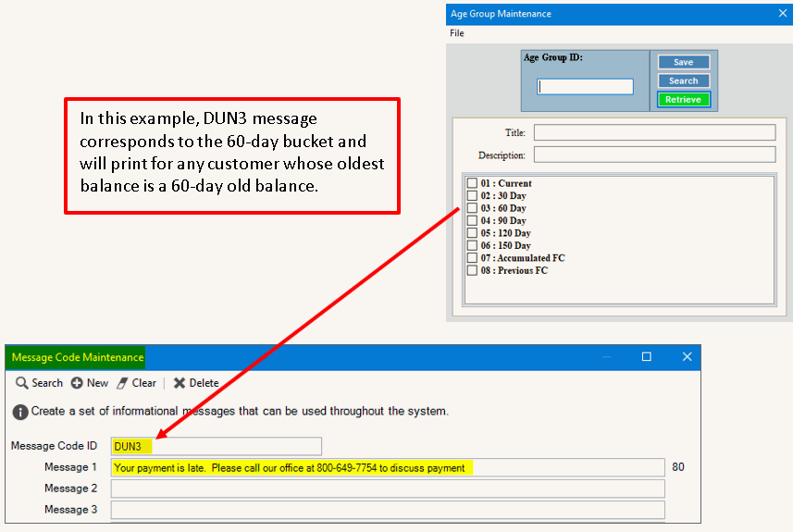Focus the Title text field
This screenshot has height=532, width=793.
(x=654, y=133)
